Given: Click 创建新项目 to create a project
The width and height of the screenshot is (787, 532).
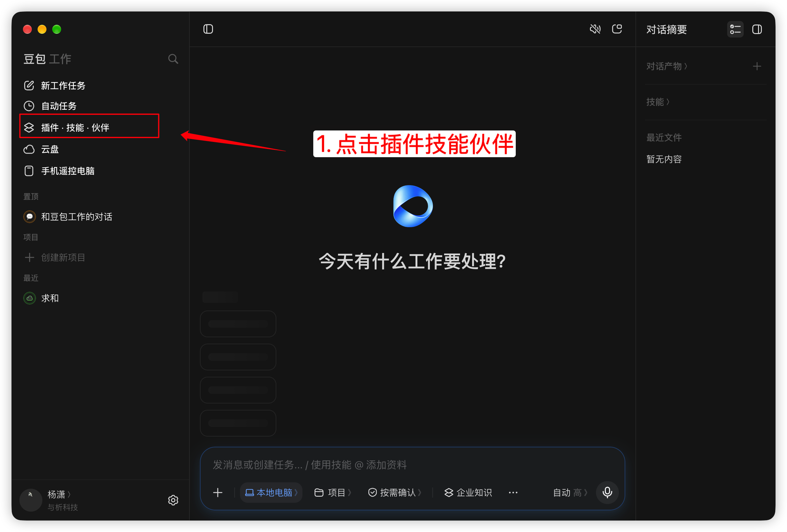Looking at the screenshot, I should pos(63,257).
